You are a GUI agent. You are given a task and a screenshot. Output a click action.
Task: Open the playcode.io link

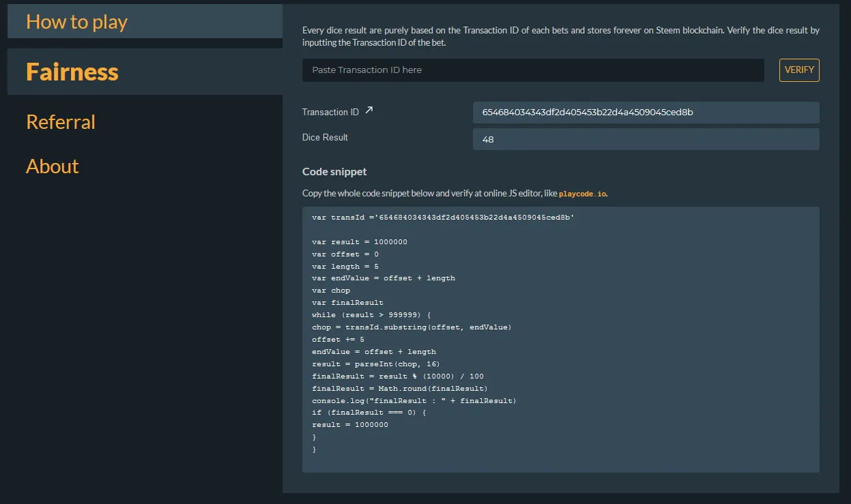582,194
